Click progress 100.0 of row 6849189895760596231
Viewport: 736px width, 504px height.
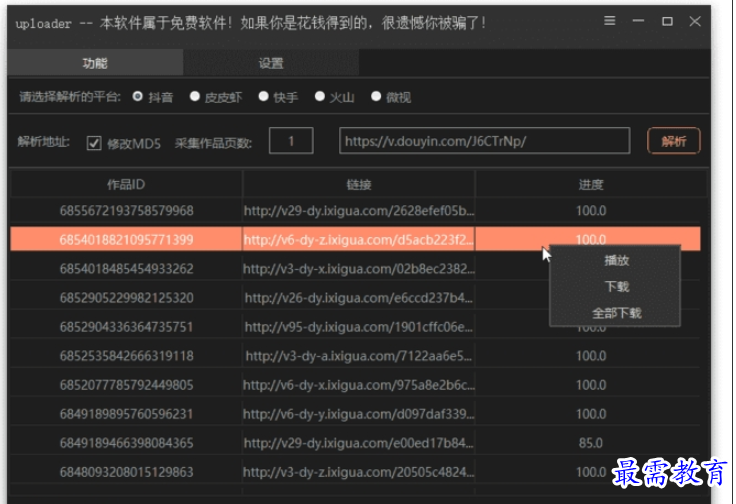590,414
